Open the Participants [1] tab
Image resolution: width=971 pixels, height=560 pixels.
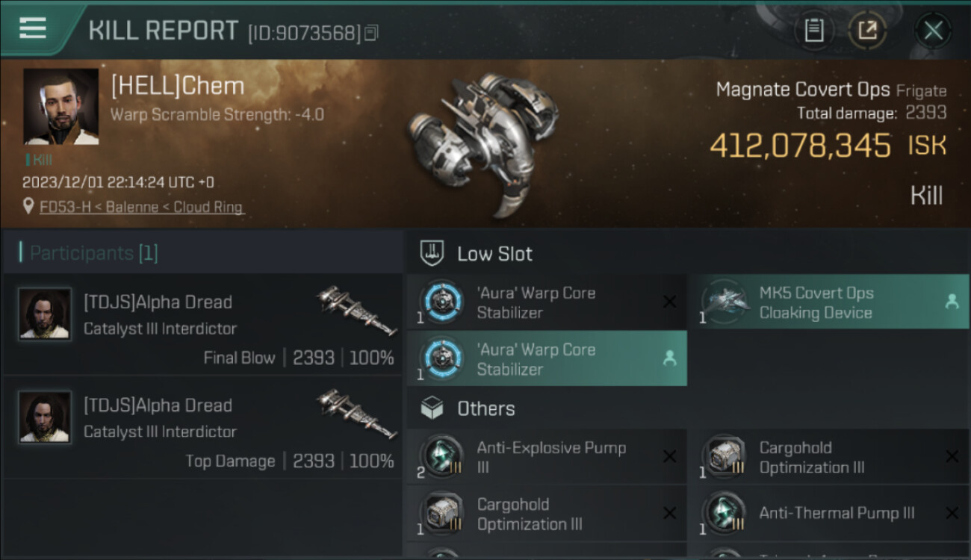(x=93, y=253)
